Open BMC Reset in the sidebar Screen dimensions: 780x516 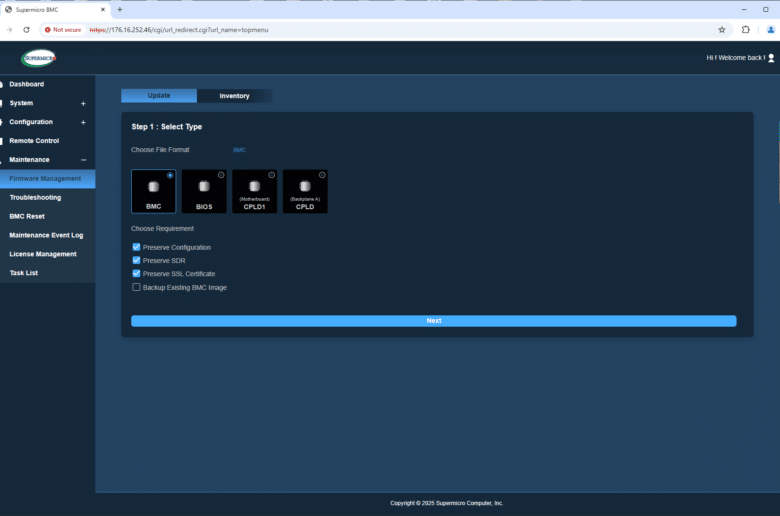click(x=27, y=216)
